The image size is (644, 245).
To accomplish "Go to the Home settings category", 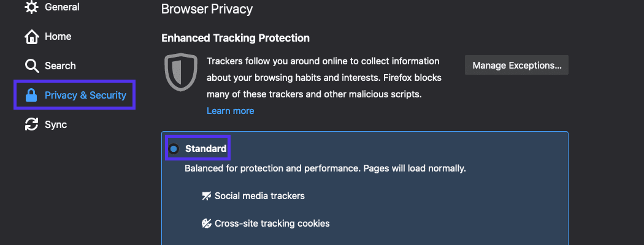I will point(58,37).
